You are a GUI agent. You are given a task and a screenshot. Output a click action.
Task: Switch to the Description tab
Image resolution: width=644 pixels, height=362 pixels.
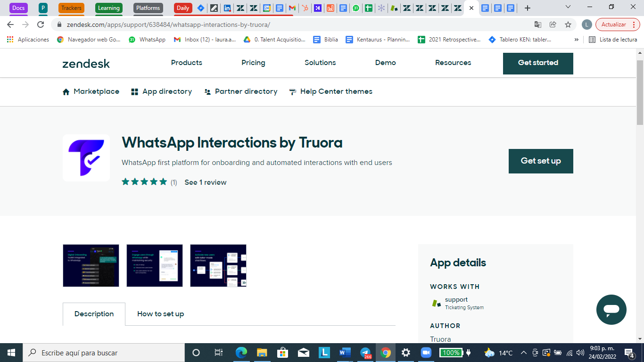pos(94,314)
